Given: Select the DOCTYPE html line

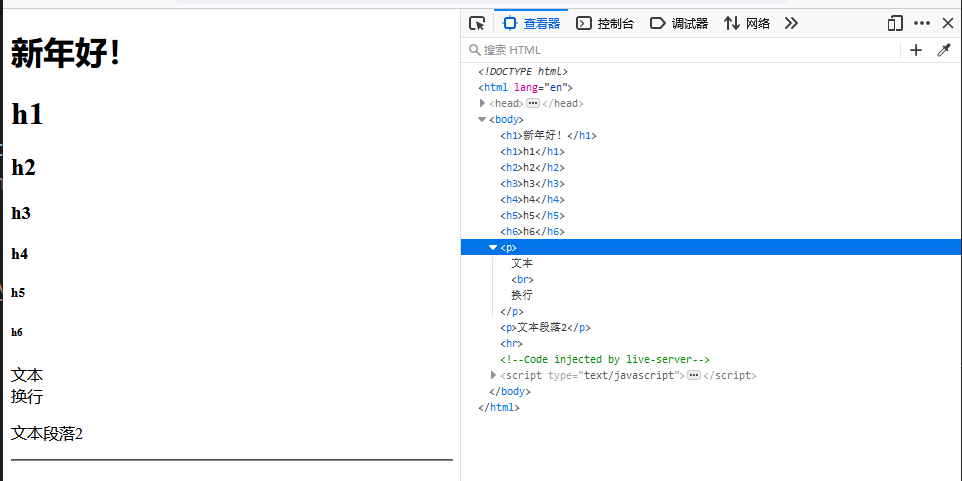Looking at the screenshot, I should pyautogui.click(x=523, y=72).
